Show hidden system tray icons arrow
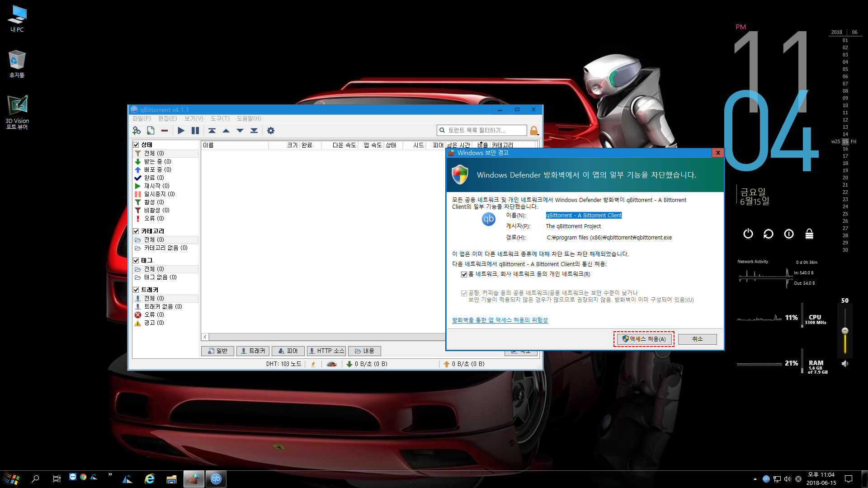Image resolution: width=868 pixels, height=488 pixels. [x=755, y=479]
